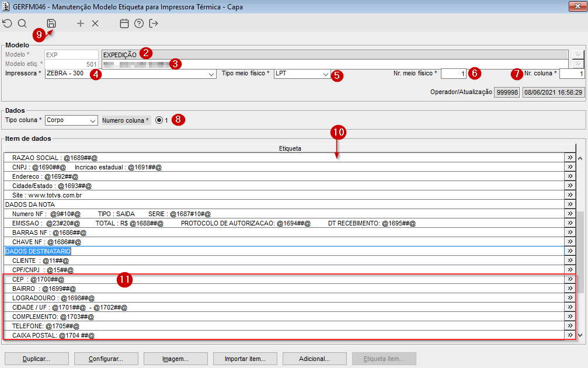Save with the floppy disk icon
This screenshot has height=368, width=588.
[x=51, y=23]
